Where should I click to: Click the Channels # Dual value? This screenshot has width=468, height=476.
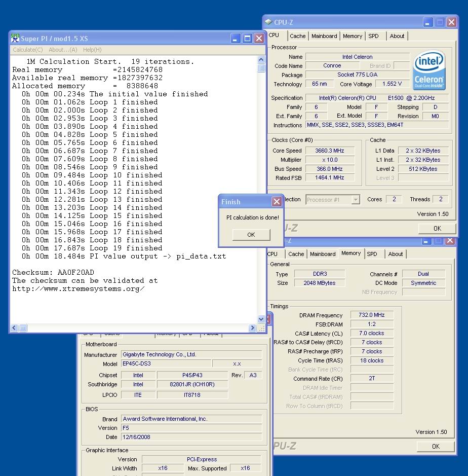(424, 274)
